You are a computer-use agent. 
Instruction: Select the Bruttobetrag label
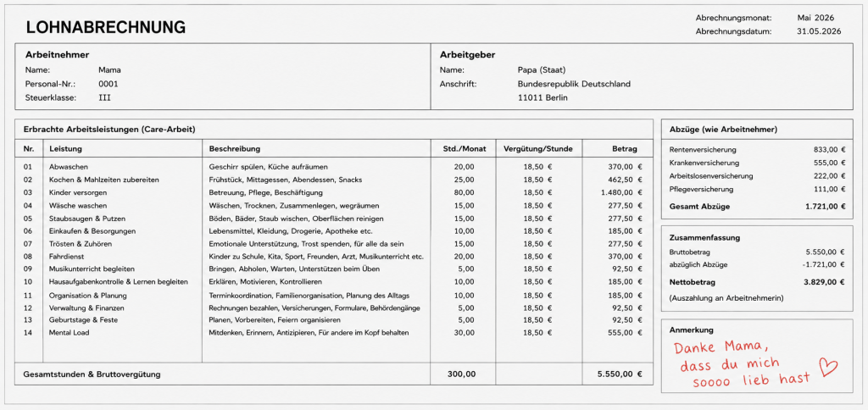[688, 252]
